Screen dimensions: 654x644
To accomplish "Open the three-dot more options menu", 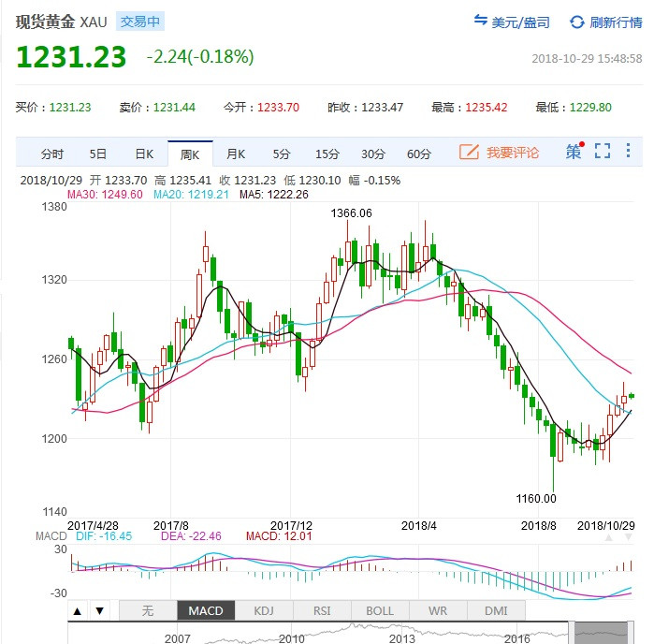I will (x=628, y=152).
